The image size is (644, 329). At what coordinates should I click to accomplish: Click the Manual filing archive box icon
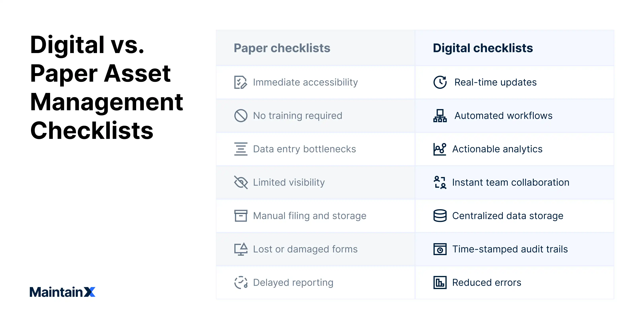tap(241, 216)
